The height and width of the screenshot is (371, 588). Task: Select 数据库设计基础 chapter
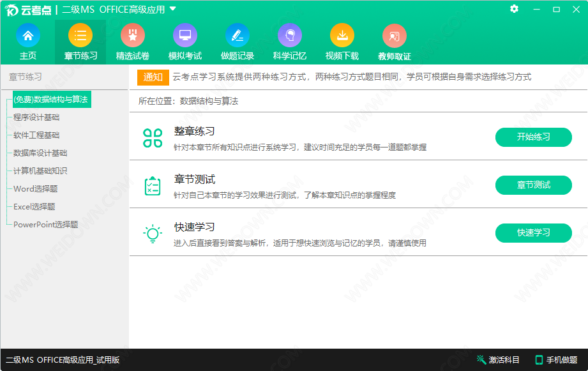tap(40, 153)
